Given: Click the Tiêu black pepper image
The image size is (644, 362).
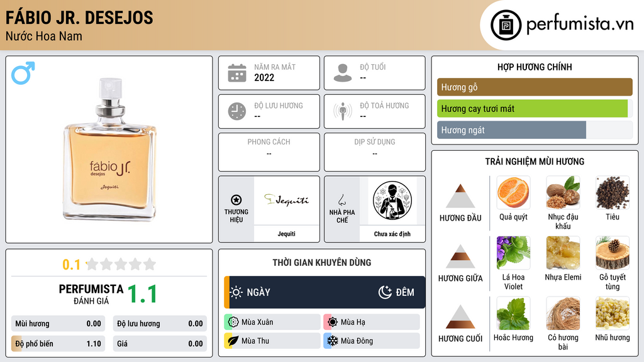Looking at the screenshot, I should click(613, 192).
